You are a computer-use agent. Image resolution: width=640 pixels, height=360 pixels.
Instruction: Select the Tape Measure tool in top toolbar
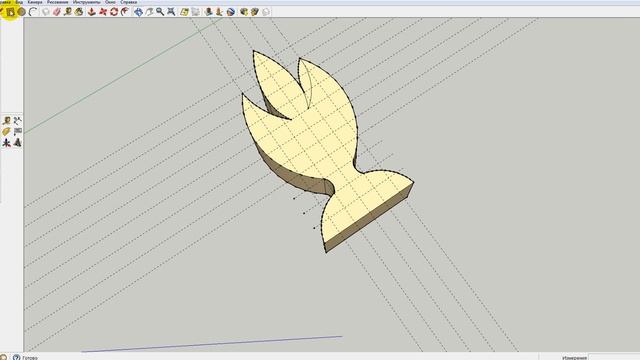(x=68, y=12)
